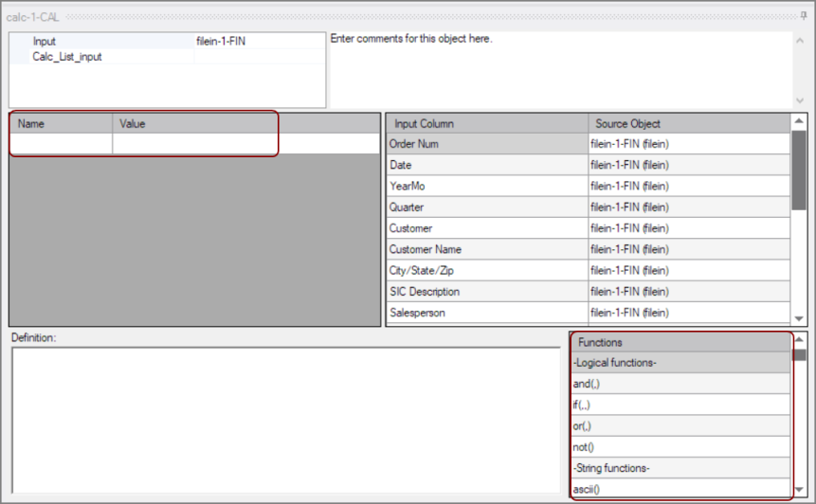This screenshot has height=504, width=816.
Task: Click the -String functions- group row
Action: point(680,468)
